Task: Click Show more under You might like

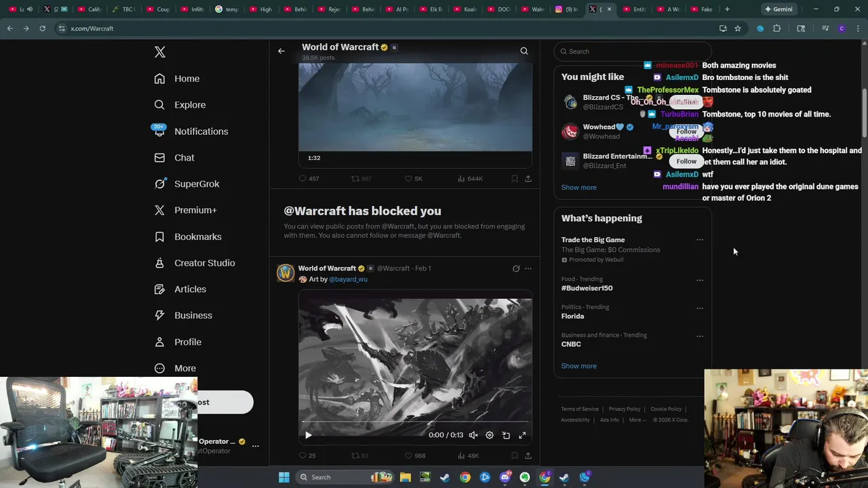Action: point(578,187)
